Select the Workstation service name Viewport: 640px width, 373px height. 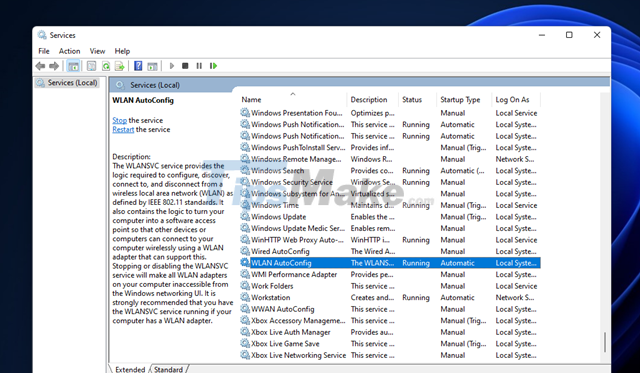click(x=270, y=298)
